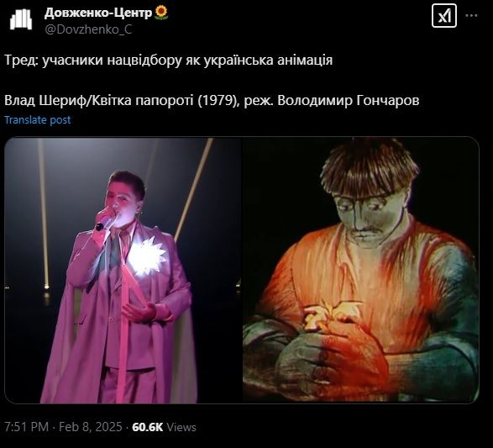493x448 pixels.
Task: Click the Translate post link
Action: pos(38,120)
